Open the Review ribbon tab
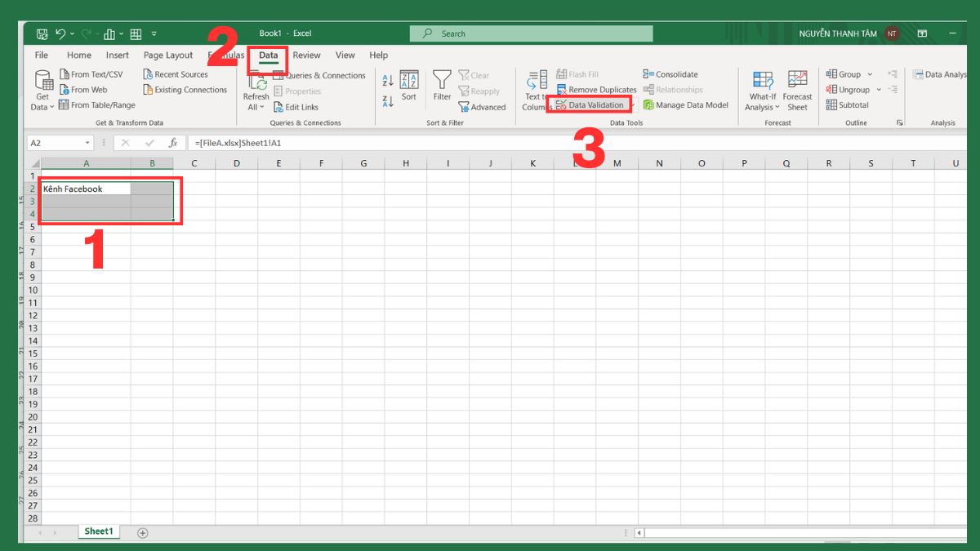 click(306, 55)
